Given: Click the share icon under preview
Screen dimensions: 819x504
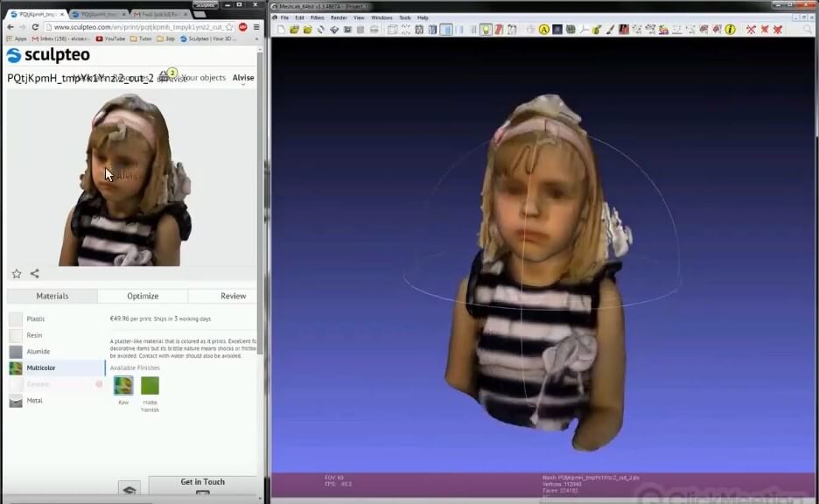Looking at the screenshot, I should [x=34, y=273].
